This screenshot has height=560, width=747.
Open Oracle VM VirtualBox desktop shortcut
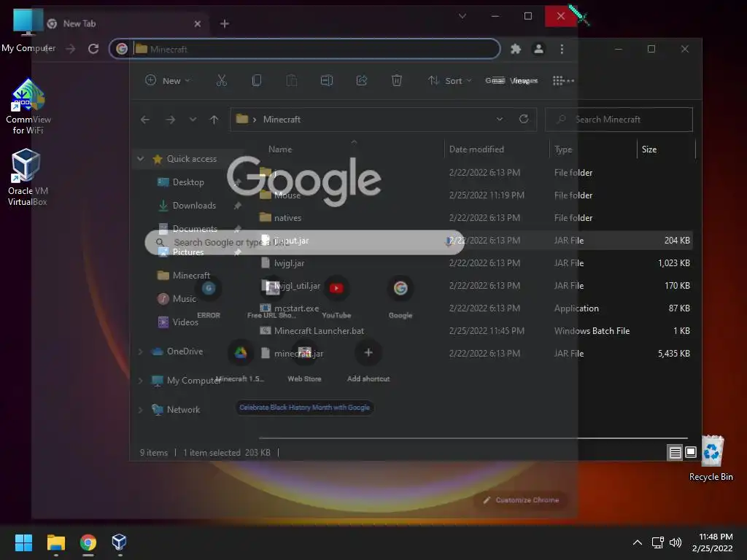coord(27,177)
